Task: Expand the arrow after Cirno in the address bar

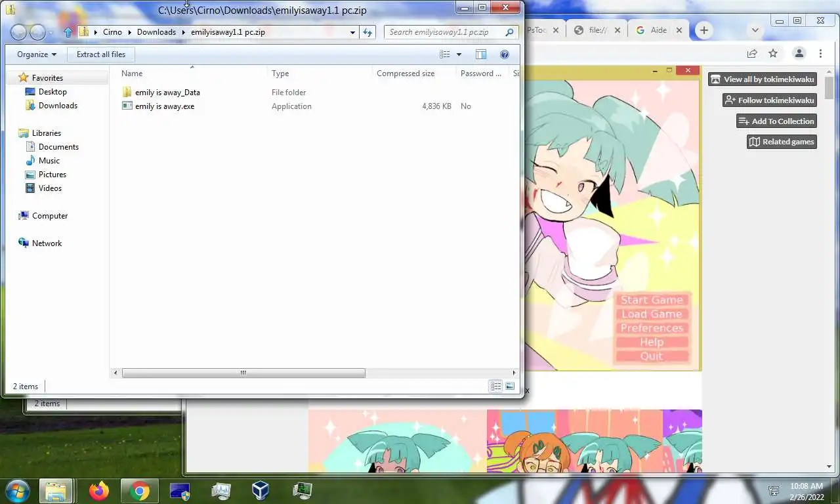Action: [129, 31]
